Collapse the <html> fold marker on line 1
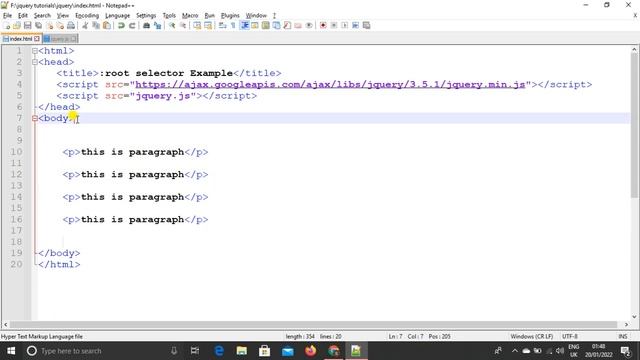Image resolution: width=640 pixels, height=360 pixels. tap(35, 51)
